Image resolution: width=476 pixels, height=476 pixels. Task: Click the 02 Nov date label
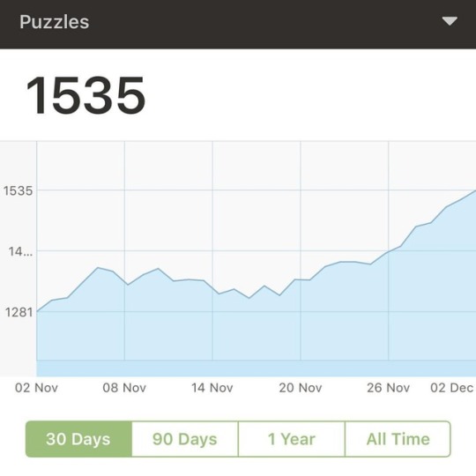point(36,388)
